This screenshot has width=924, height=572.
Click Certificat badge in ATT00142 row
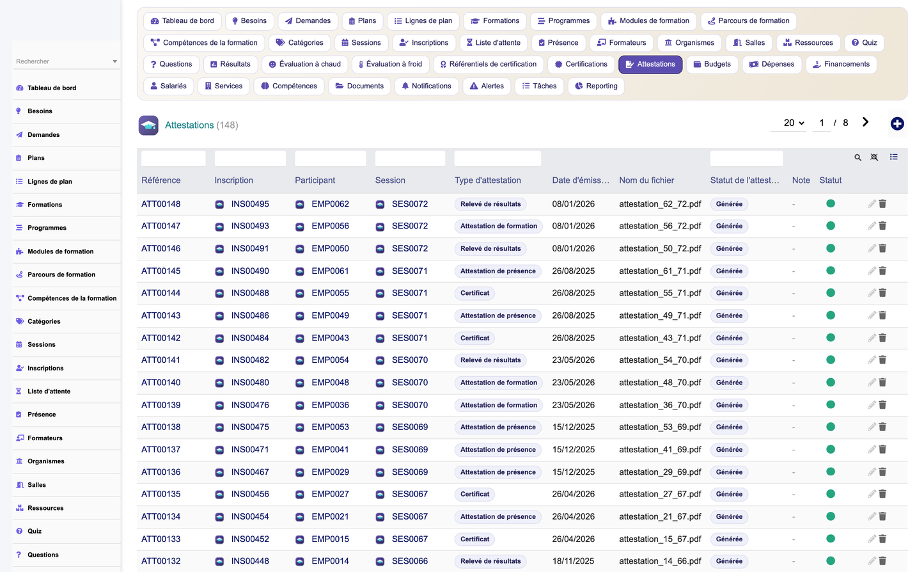[x=475, y=338]
